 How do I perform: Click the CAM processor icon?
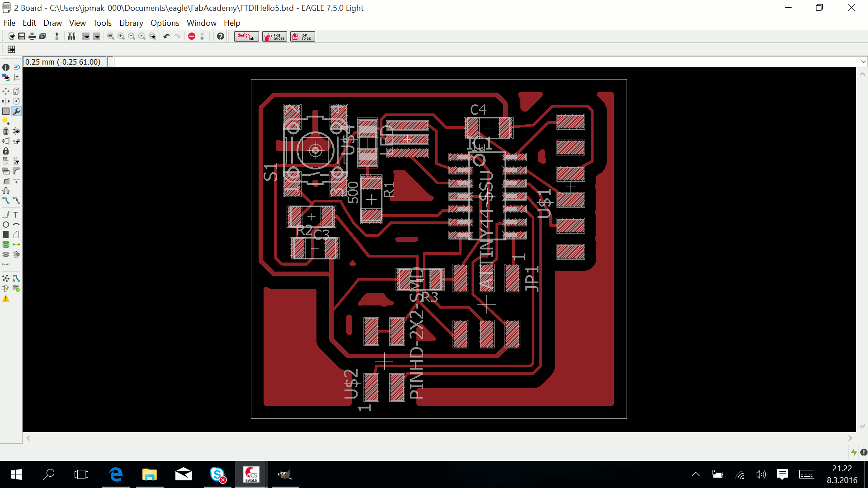pos(42,36)
